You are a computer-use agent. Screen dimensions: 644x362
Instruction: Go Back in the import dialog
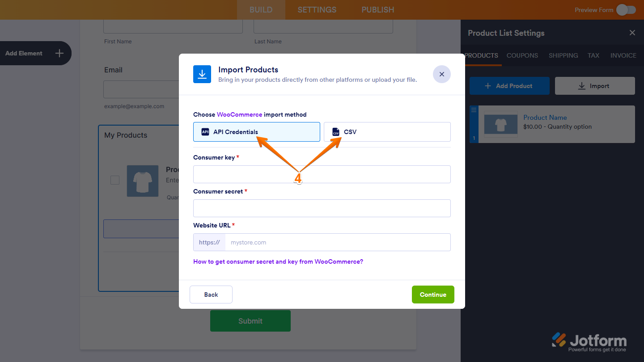(x=211, y=295)
